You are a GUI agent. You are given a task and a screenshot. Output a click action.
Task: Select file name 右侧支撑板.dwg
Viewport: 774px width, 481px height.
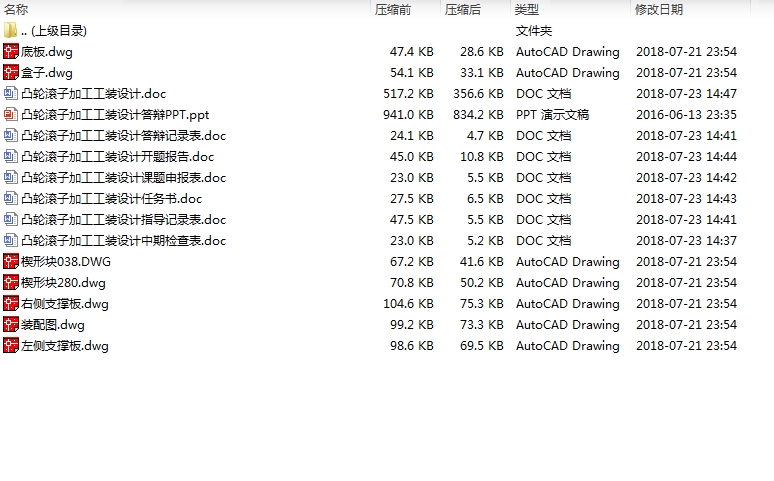click(x=65, y=304)
